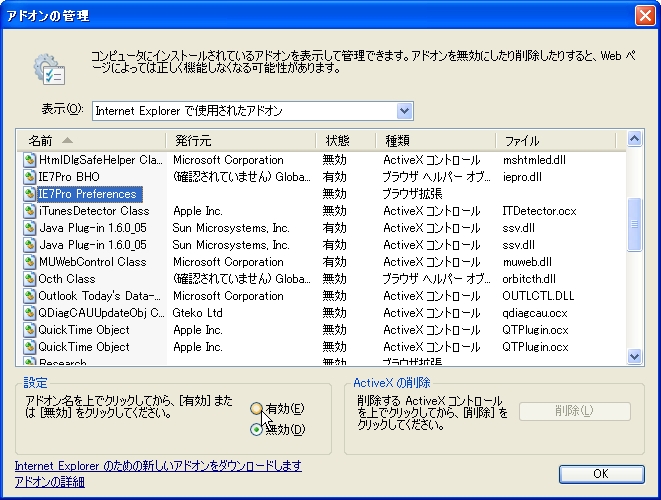
Task: Select the MUWebControl Class row name
Action: (92, 262)
